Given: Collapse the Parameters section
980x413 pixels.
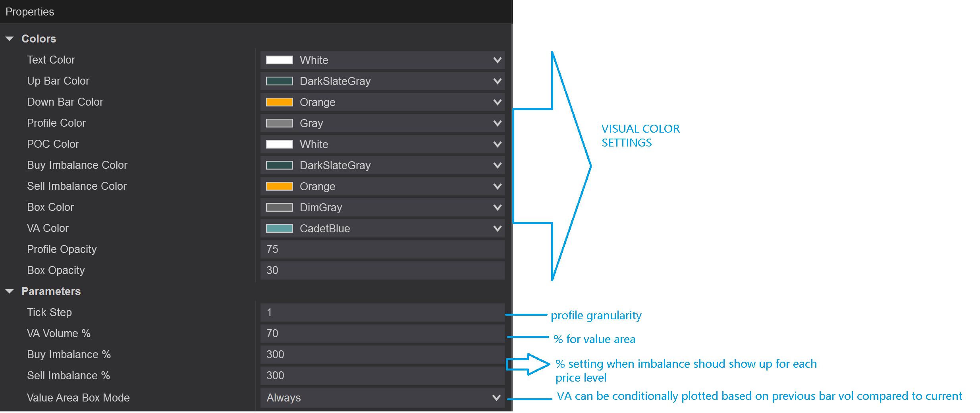Looking at the screenshot, I should point(10,291).
